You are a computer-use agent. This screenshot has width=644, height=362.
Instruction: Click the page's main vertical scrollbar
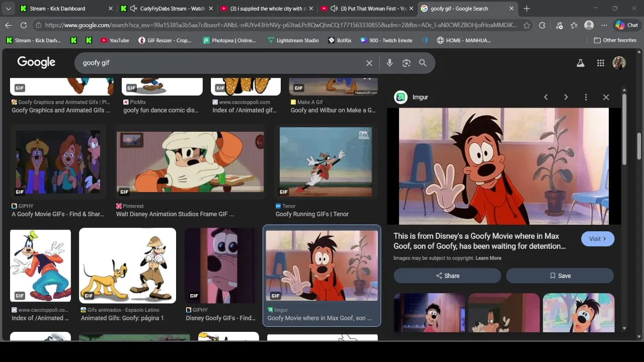[x=640, y=146]
